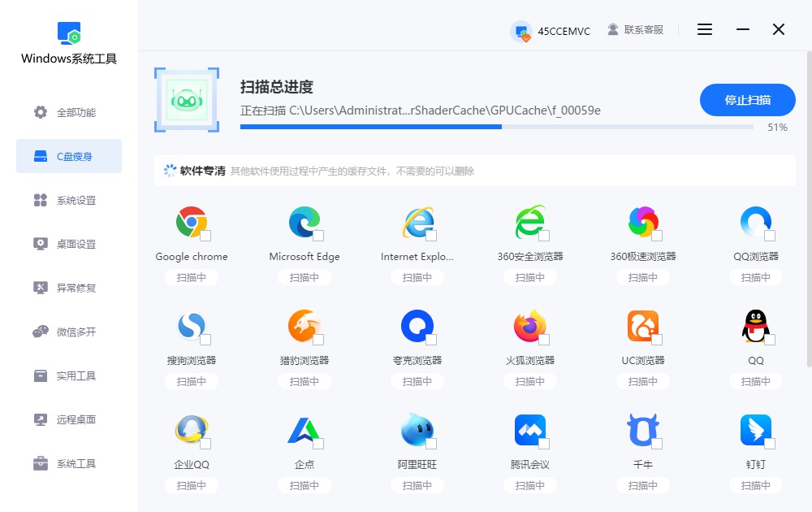Select the UC浏览器 icon
The width and height of the screenshot is (812, 512).
point(643,327)
